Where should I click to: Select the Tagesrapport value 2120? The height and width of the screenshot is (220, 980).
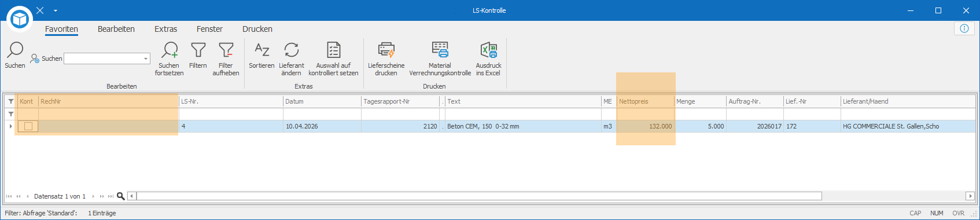coord(400,126)
